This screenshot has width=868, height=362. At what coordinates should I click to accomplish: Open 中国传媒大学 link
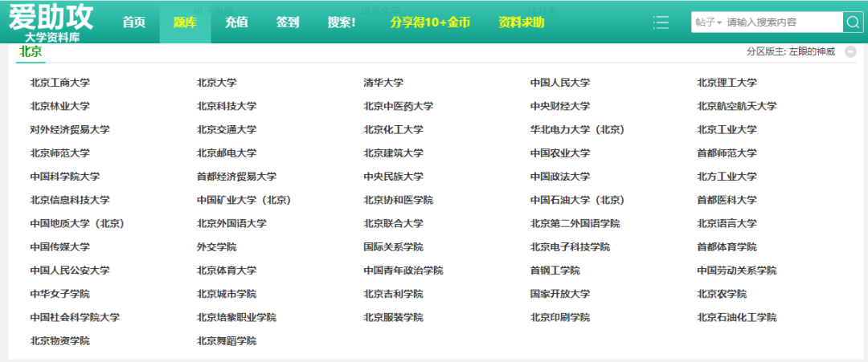[59, 247]
